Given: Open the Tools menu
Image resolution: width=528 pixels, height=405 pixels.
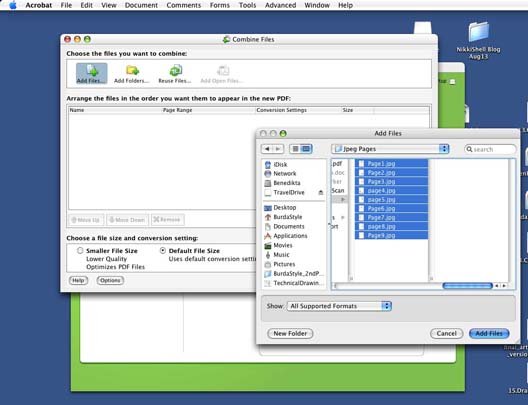Looking at the screenshot, I should point(248,5).
